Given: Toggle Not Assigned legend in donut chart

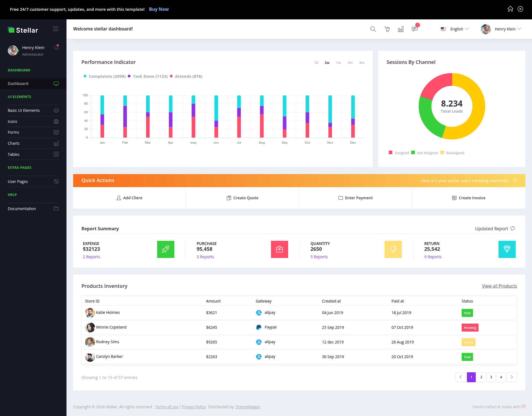Looking at the screenshot, I should tap(425, 153).
